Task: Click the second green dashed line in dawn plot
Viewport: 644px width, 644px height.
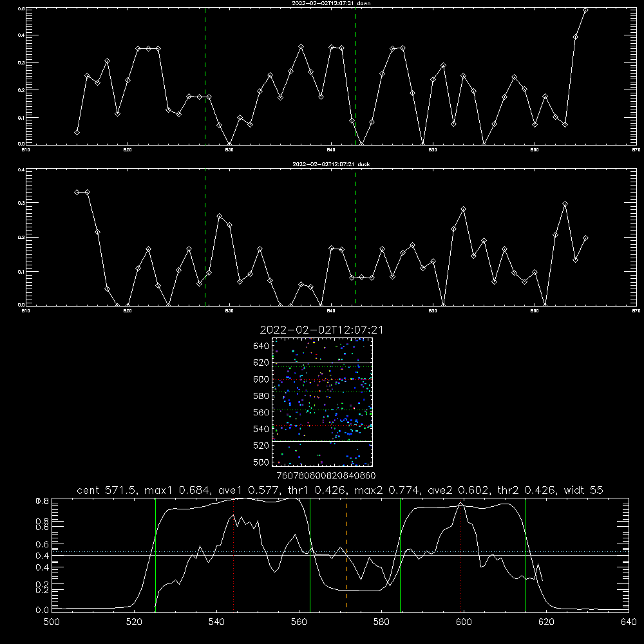Action: [x=355, y=76]
